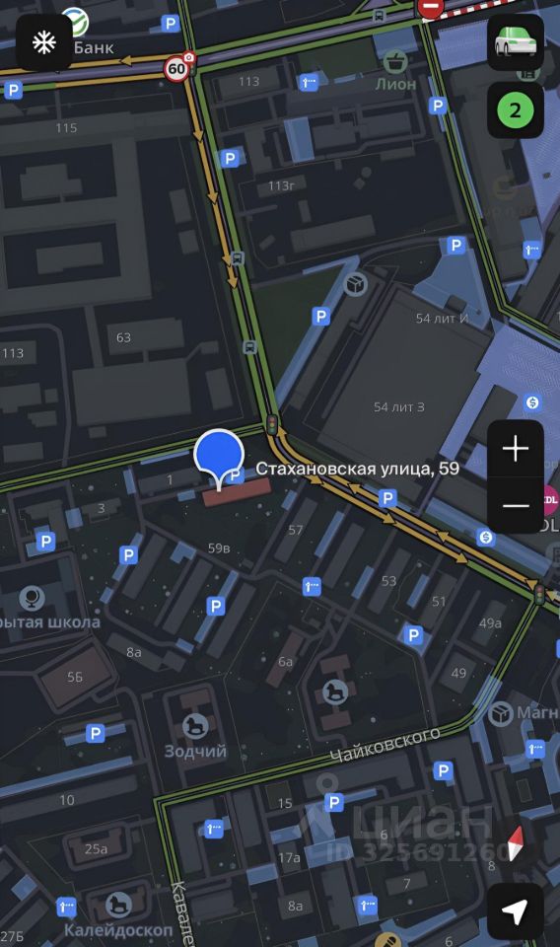Tap the Чайковского street label
560x947 pixels.
coord(385,744)
